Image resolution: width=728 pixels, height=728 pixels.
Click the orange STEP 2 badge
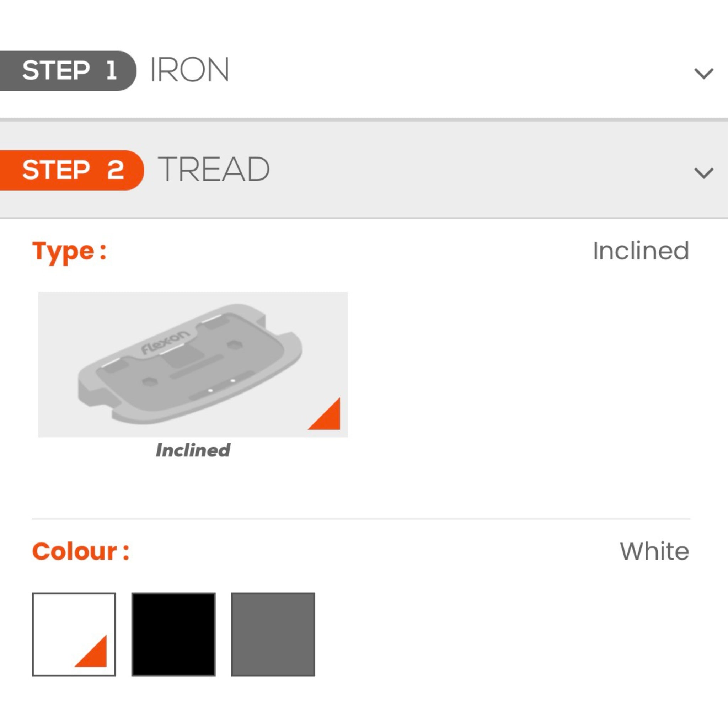click(x=71, y=170)
